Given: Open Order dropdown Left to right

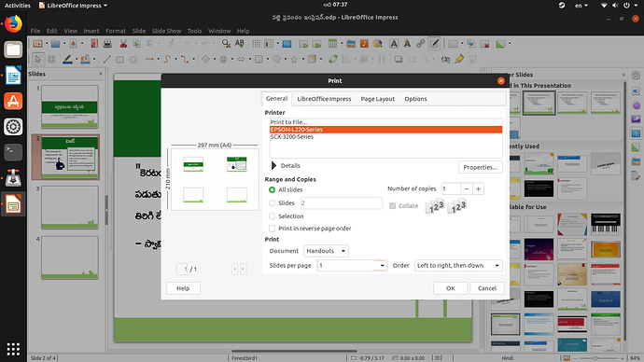Looking at the screenshot, I should click(x=458, y=266).
